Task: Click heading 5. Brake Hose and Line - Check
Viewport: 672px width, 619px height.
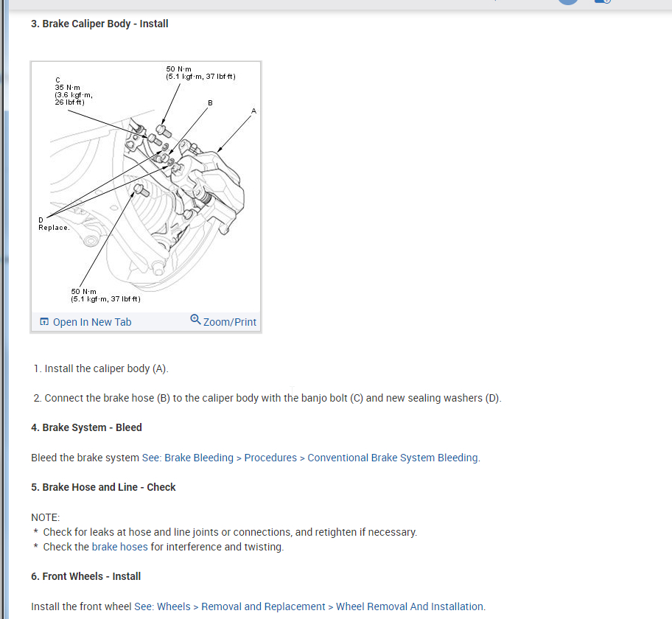Action: (103, 487)
